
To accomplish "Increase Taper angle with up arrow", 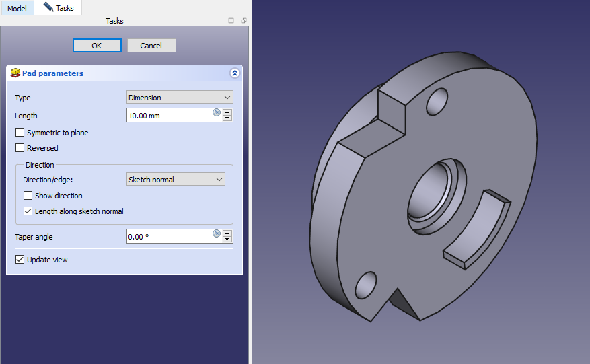I will pos(227,233).
